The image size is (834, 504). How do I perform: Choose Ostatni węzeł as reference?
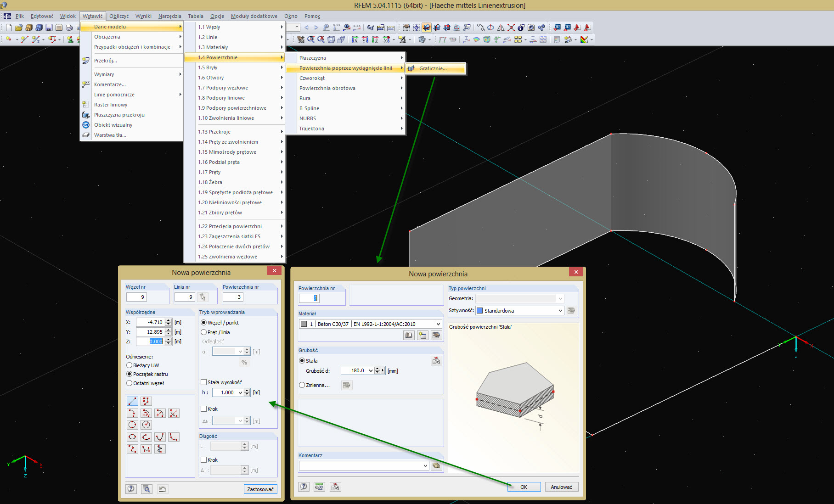click(x=130, y=383)
